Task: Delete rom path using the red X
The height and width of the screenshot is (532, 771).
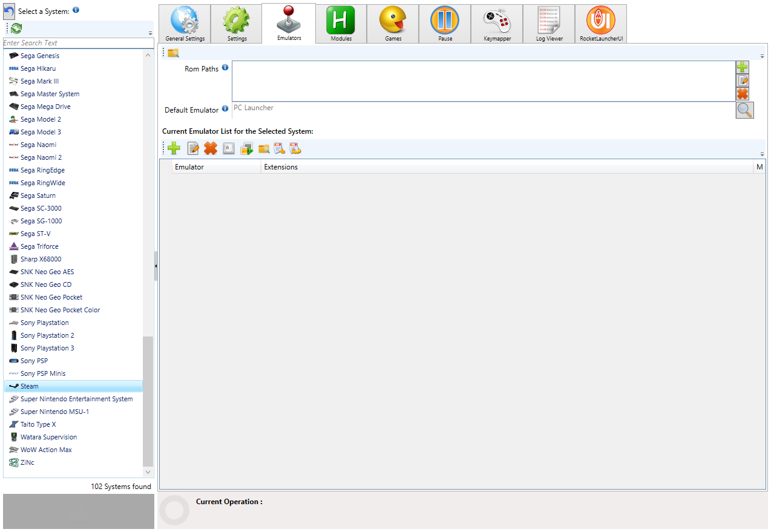Action: point(743,94)
